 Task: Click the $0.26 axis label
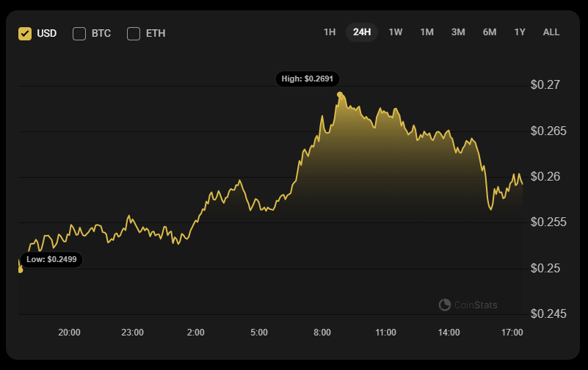545,177
